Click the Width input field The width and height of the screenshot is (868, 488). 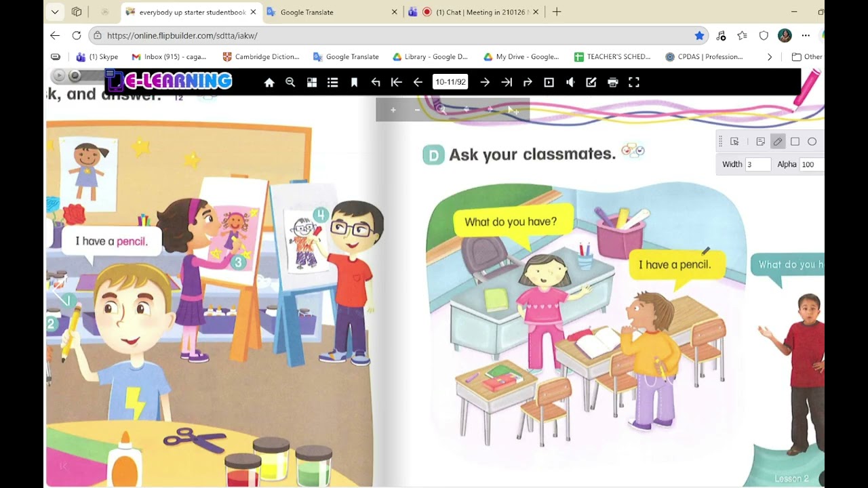tap(758, 164)
